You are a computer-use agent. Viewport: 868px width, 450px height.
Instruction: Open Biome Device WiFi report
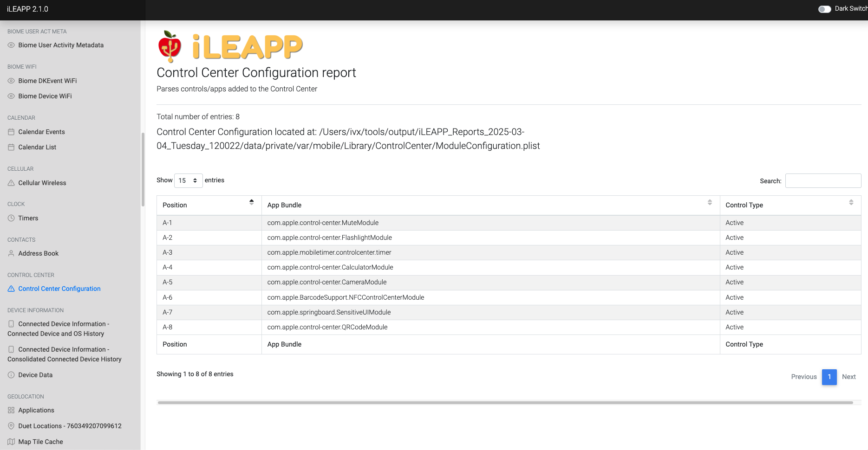pos(45,96)
